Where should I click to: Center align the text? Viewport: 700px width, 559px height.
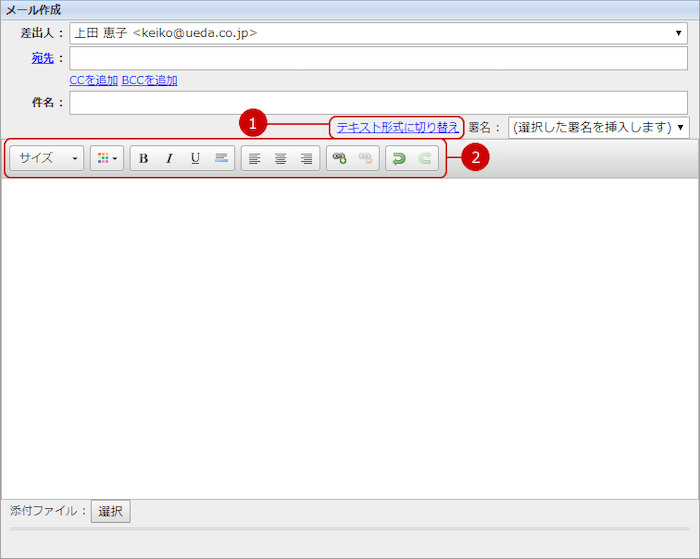(280, 158)
